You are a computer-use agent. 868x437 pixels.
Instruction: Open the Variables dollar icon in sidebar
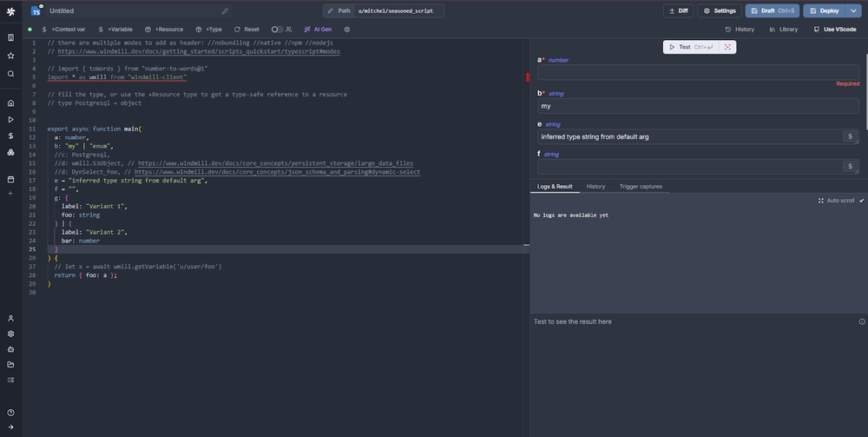pyautogui.click(x=10, y=136)
